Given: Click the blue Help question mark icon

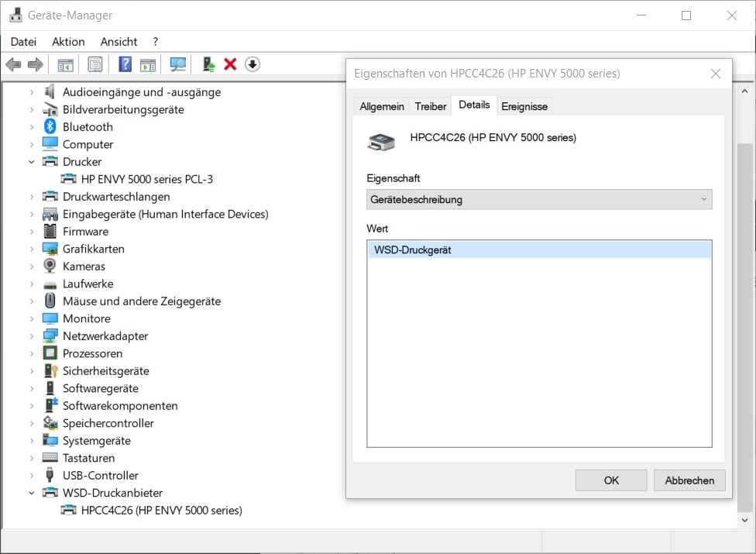Looking at the screenshot, I should (125, 64).
